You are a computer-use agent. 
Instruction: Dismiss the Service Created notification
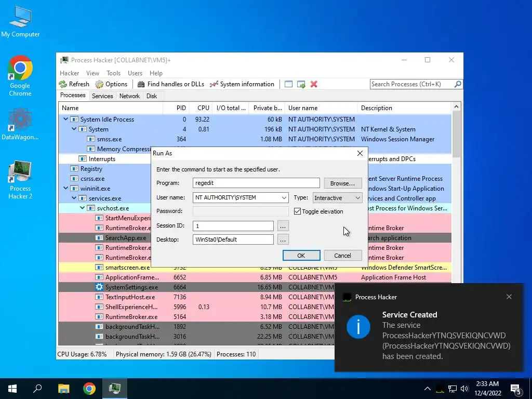(x=509, y=297)
